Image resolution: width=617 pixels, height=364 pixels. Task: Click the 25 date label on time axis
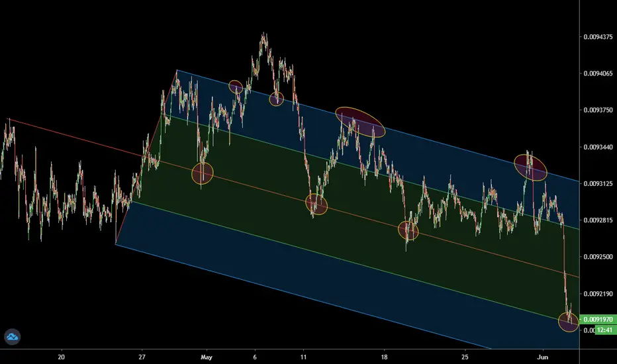[465, 357]
